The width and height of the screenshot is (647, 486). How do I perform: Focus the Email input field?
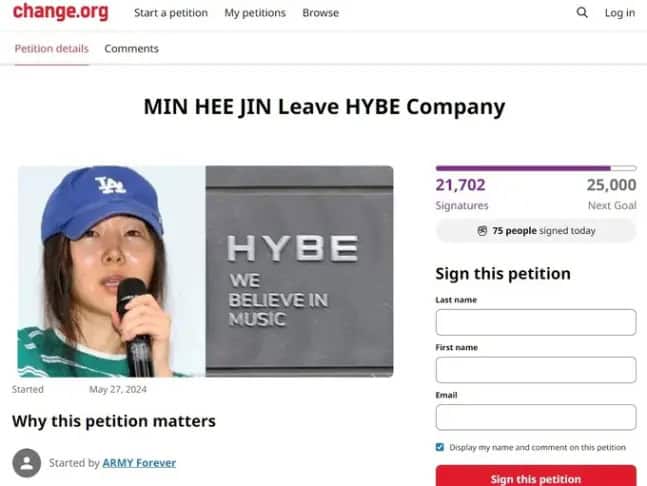click(536, 417)
